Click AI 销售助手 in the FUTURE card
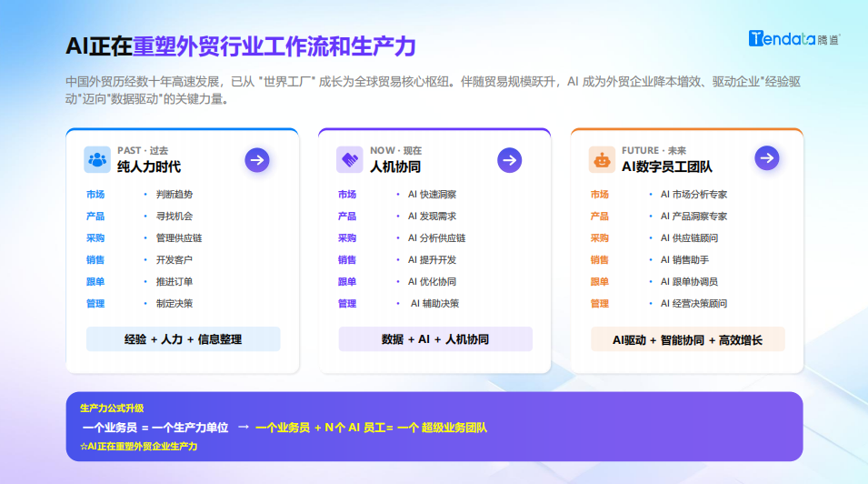Viewport: 868px width, 484px height. (x=684, y=260)
